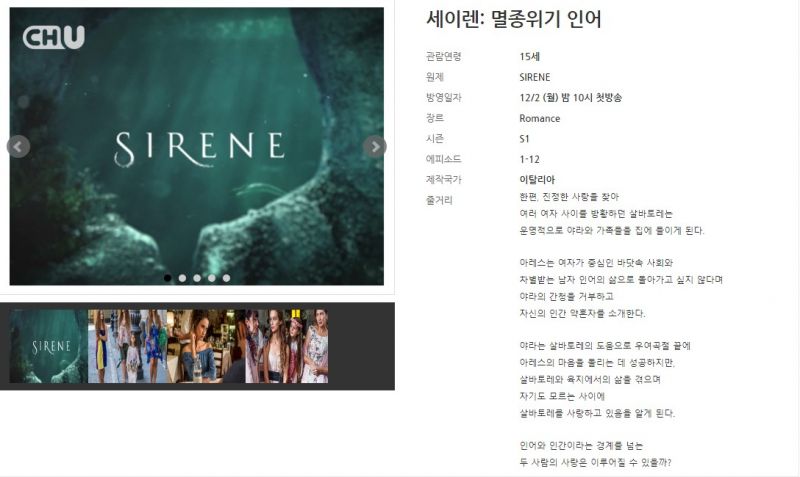Image resolution: width=800 pixels, height=477 pixels.
Task: Click the previous slide arrow on carousel
Action: click(18, 147)
